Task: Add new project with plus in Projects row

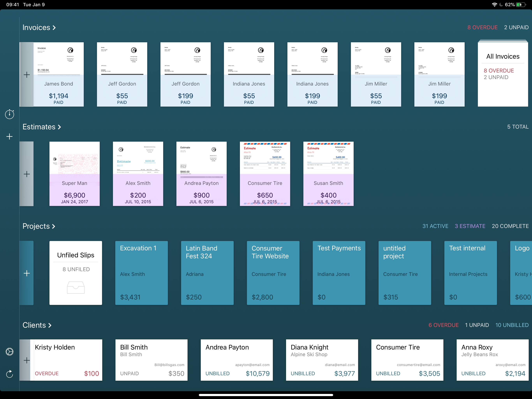Action: [27, 273]
